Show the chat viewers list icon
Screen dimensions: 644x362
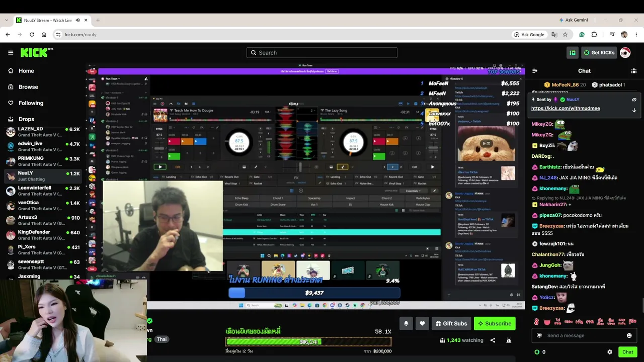click(633, 71)
